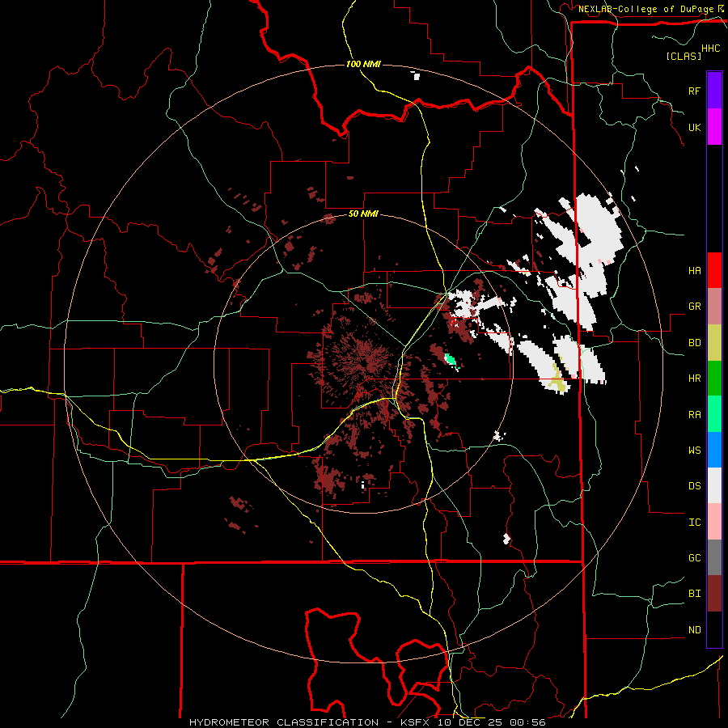This screenshot has width=728, height=728.
Task: Click the WS legend label
Action: pos(694,451)
